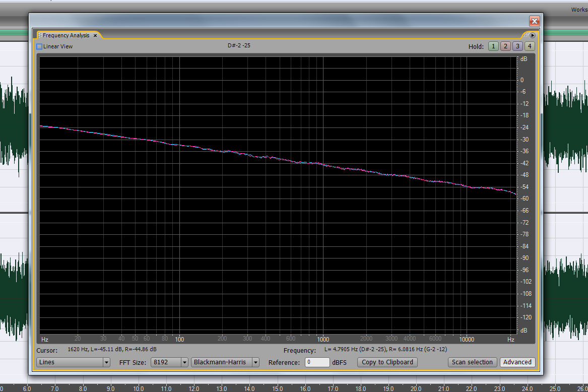Close the floating window with red X
Screen dimensions: 588x392
click(534, 21)
